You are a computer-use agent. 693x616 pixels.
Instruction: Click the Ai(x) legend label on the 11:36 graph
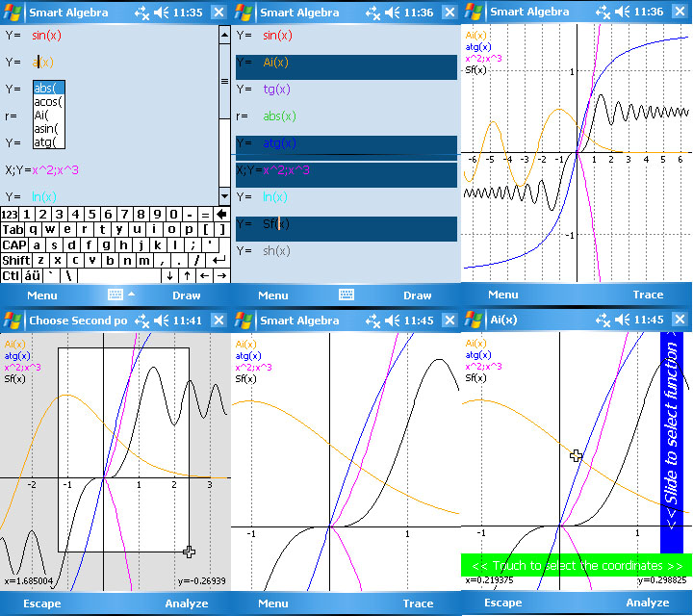pos(475,35)
